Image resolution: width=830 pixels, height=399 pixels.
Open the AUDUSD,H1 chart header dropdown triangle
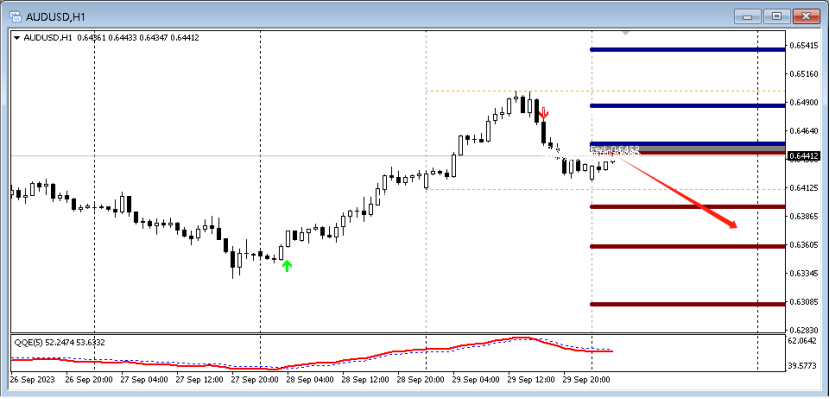click(17, 38)
